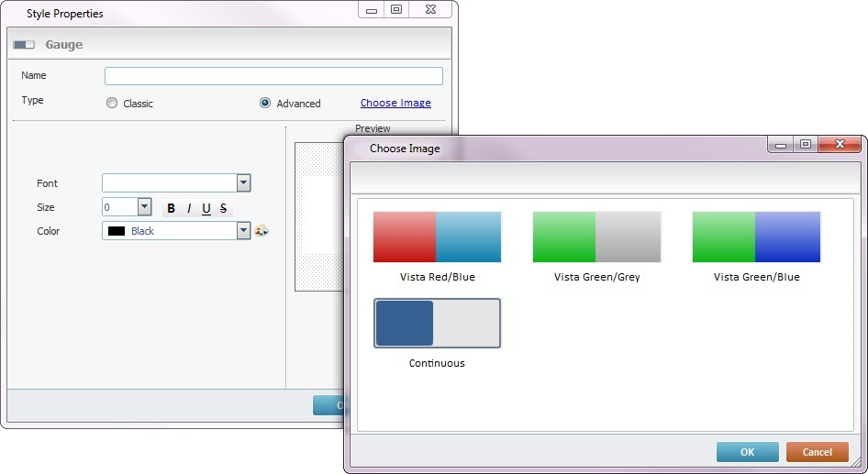Minimize the Style Properties window
Screen dimensions: 868x474
pos(372,10)
